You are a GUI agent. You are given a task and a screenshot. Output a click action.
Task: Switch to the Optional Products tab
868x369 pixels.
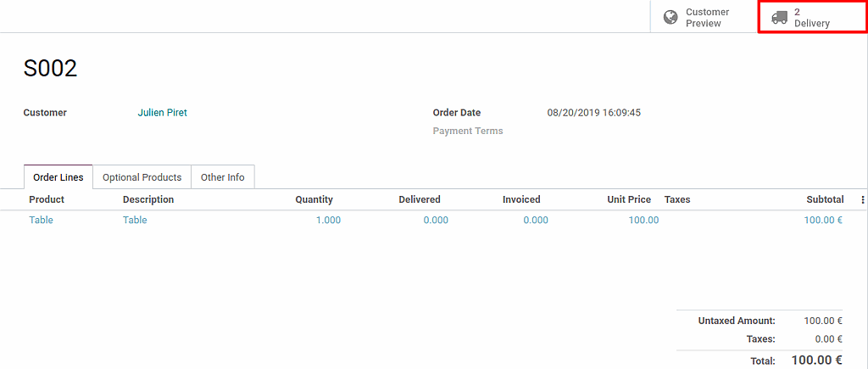coord(142,177)
